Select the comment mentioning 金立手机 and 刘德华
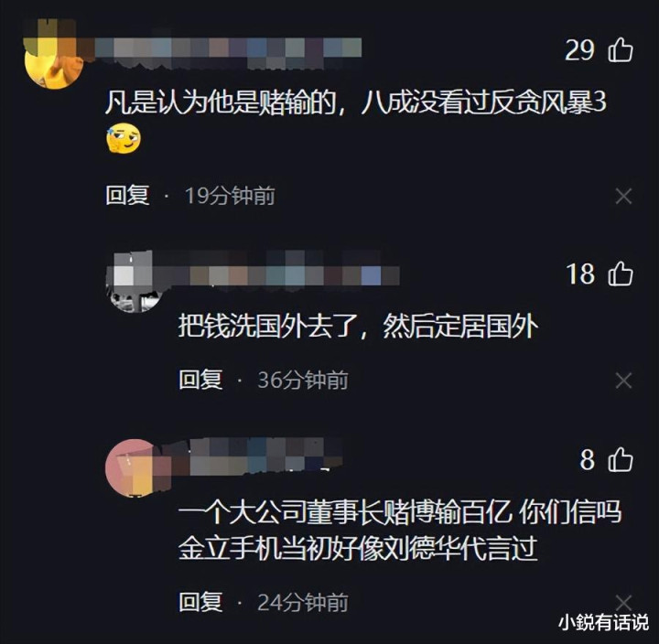This screenshot has width=659, height=644. (x=400, y=530)
